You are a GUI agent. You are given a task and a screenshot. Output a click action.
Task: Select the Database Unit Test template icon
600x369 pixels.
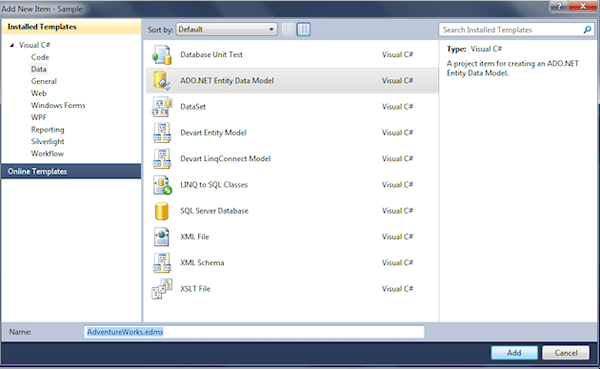point(162,55)
